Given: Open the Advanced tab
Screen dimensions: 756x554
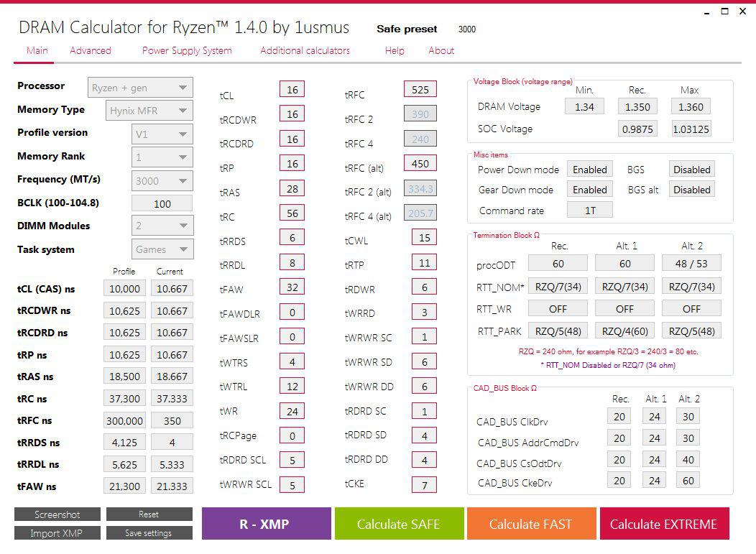Looking at the screenshot, I should pyautogui.click(x=90, y=50).
